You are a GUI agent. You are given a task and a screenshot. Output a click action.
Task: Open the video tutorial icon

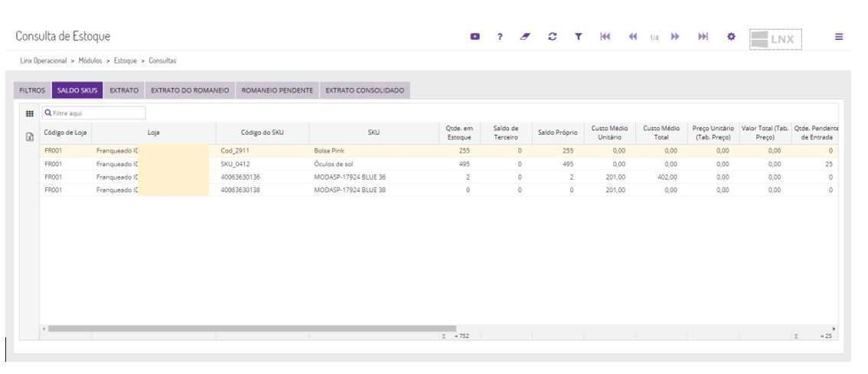pyautogui.click(x=475, y=37)
